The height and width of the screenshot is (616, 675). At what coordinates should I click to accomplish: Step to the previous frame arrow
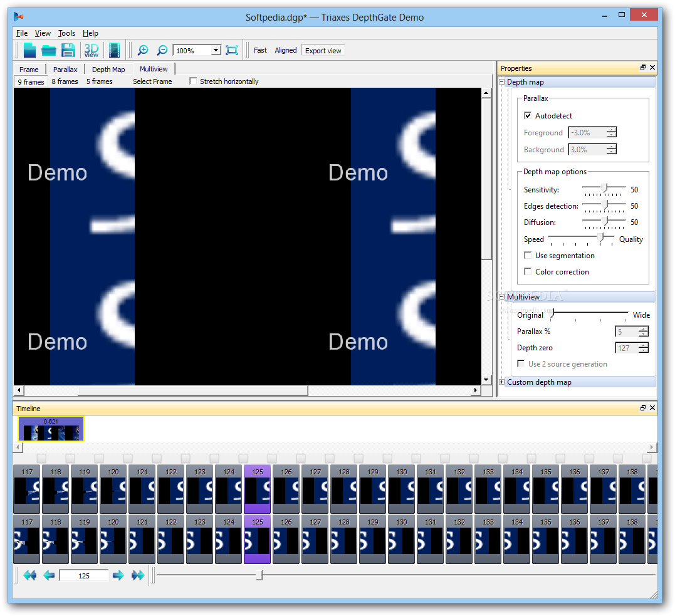[49, 575]
